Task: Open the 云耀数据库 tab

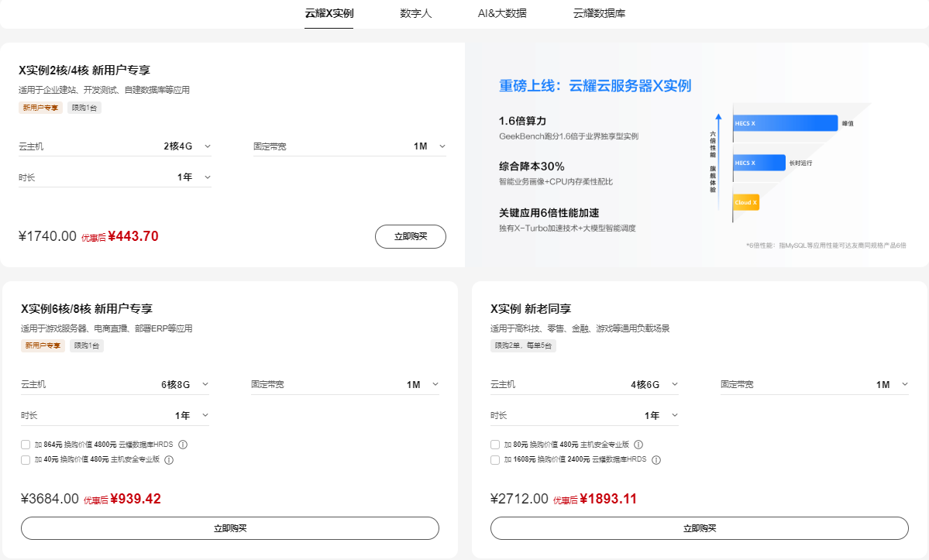Action: [x=599, y=14]
